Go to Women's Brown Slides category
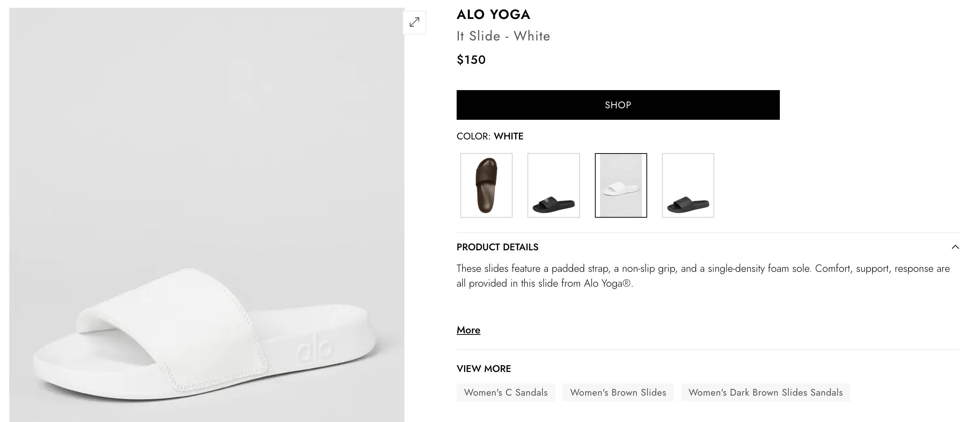 (618, 392)
